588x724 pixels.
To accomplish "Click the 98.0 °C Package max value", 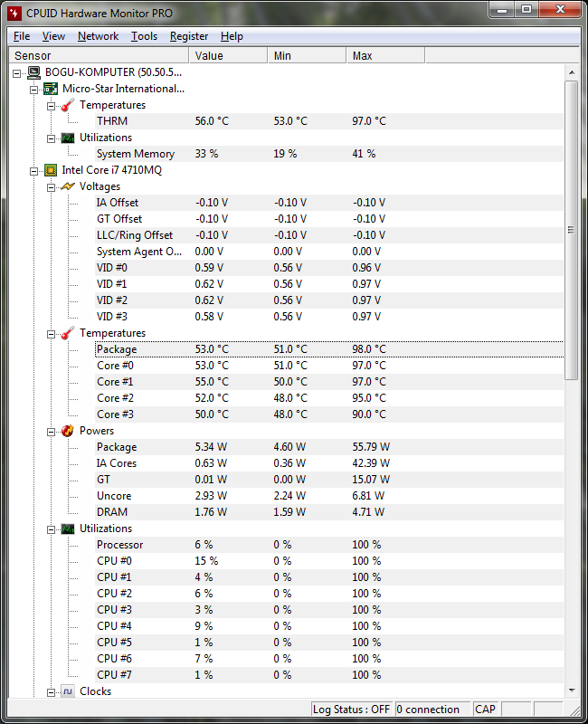I will point(369,349).
